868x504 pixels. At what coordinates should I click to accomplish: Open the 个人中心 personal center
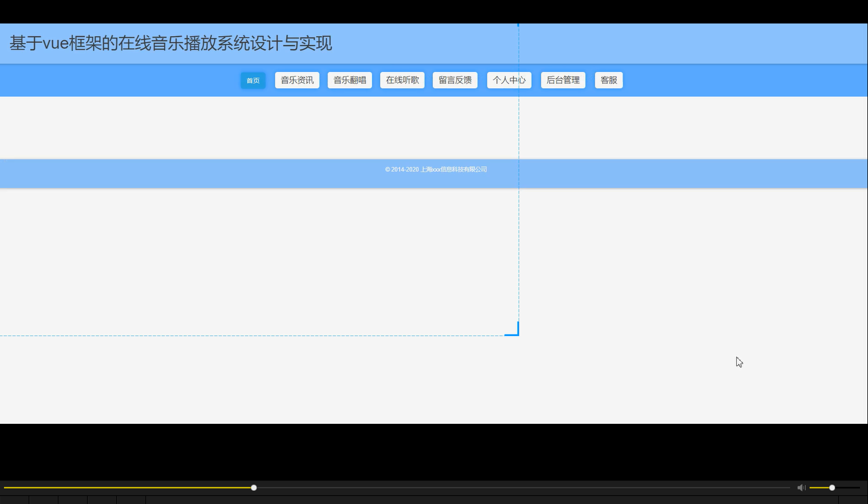click(x=509, y=80)
